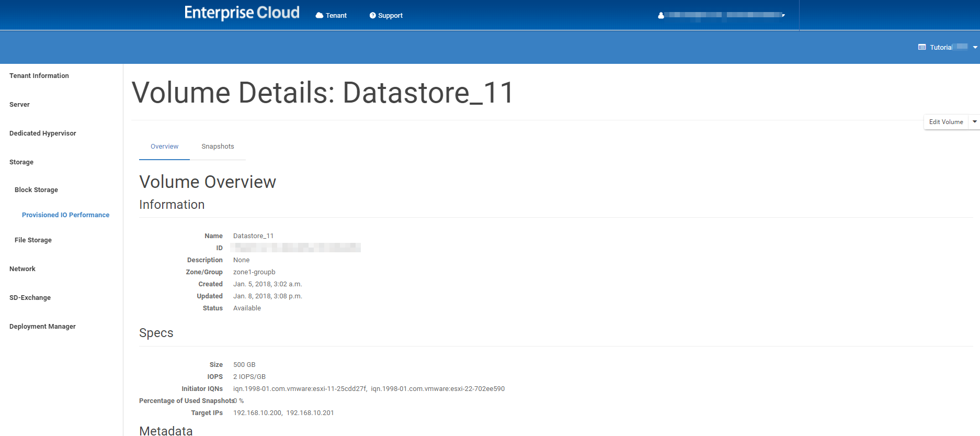Image resolution: width=980 pixels, height=436 pixels.
Task: Click the Metadata section heading
Action: [x=166, y=431]
